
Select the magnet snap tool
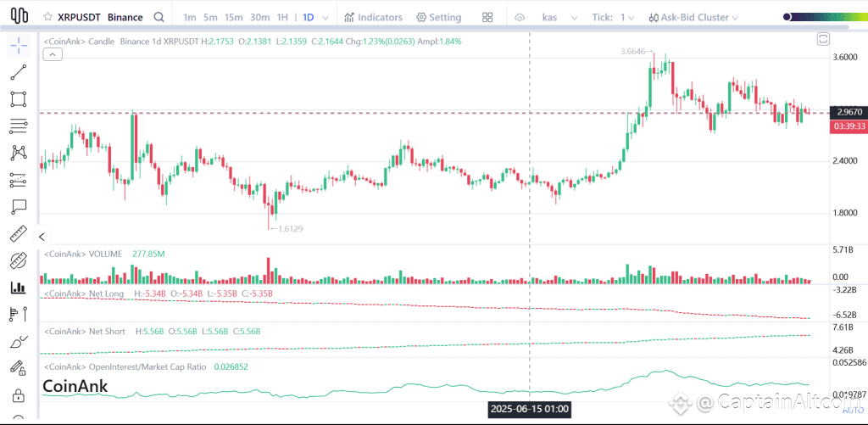click(x=19, y=260)
